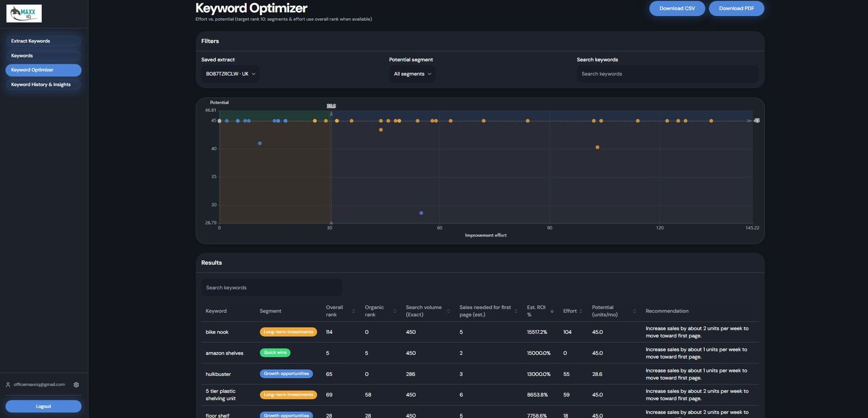This screenshot has height=418, width=868.
Task: Click the keyword "amazon shelves"
Action: [225, 353]
